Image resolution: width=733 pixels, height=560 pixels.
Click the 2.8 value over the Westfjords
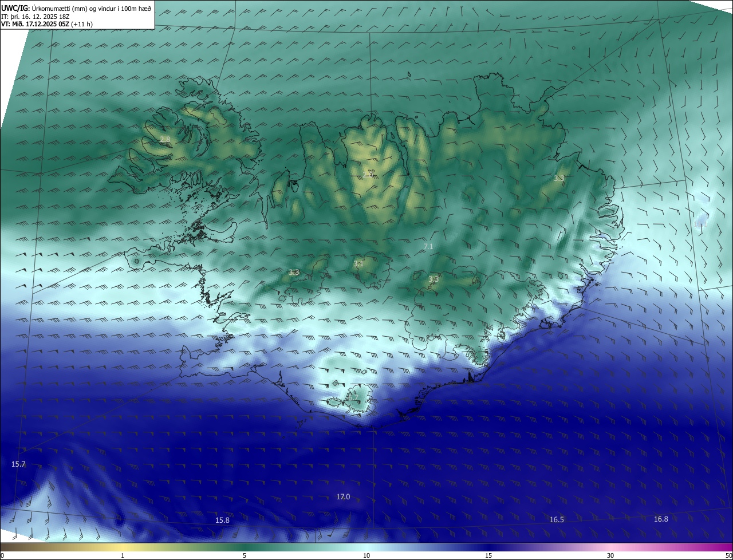(165, 140)
